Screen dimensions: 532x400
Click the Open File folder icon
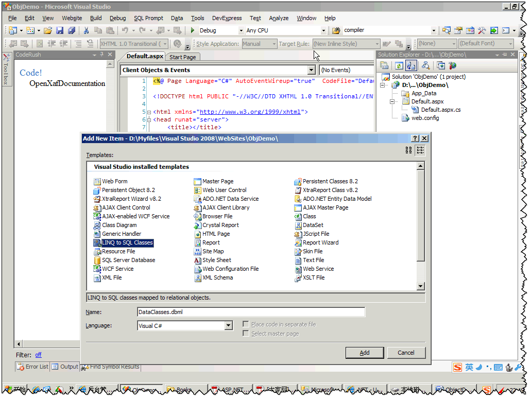(x=48, y=30)
